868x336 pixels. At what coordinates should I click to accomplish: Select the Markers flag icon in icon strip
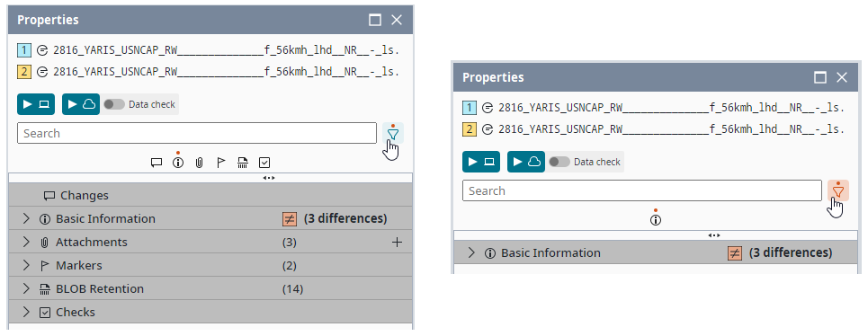click(x=221, y=163)
